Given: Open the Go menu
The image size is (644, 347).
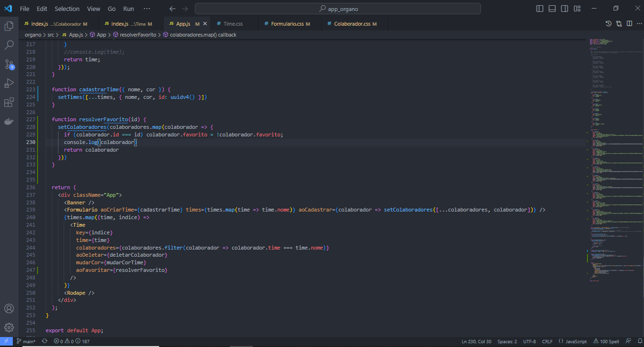Looking at the screenshot, I should point(112,9).
